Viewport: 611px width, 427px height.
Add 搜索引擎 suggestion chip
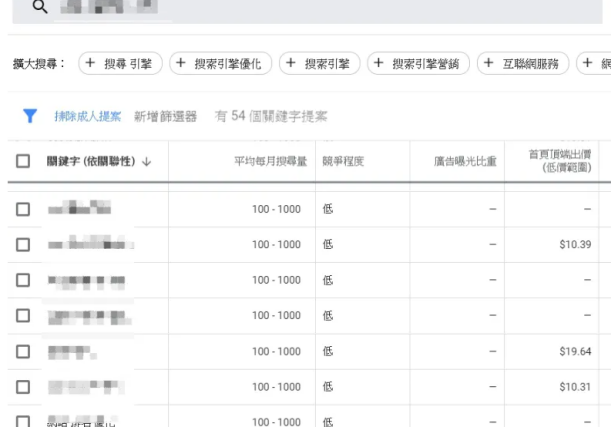point(320,63)
